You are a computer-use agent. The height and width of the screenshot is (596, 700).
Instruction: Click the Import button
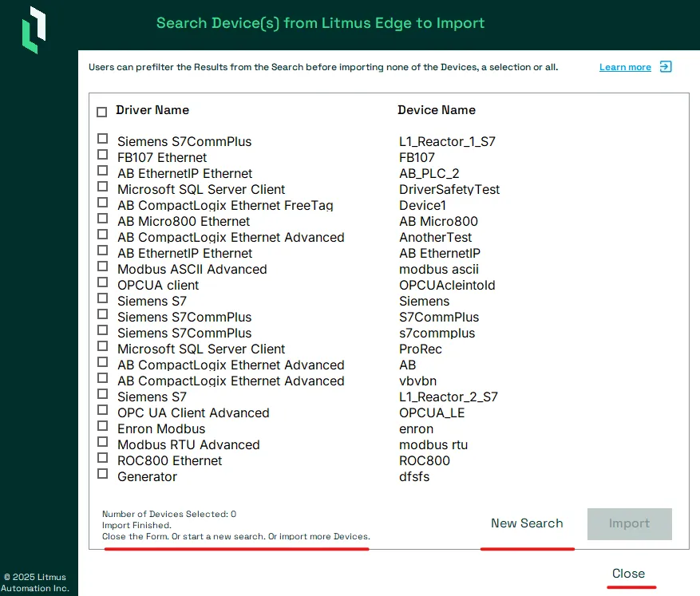tap(630, 524)
